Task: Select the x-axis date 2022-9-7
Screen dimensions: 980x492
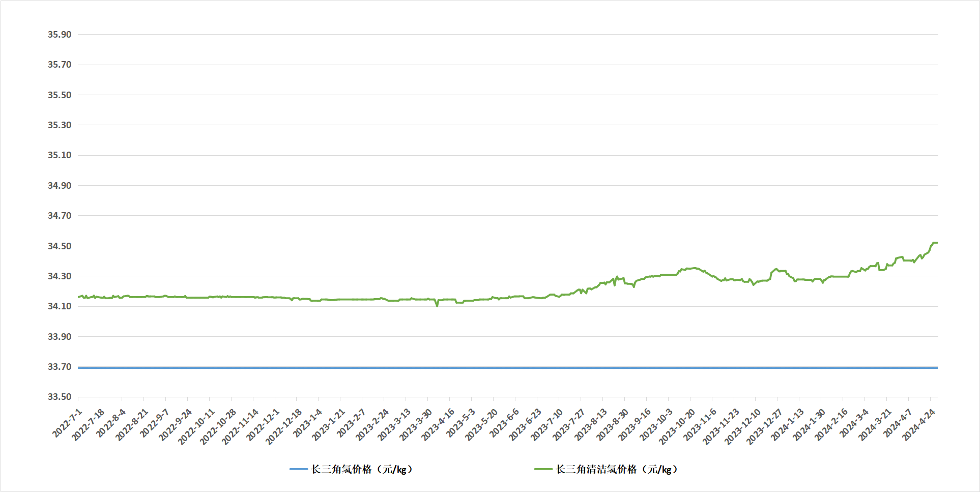Action: 155,422
